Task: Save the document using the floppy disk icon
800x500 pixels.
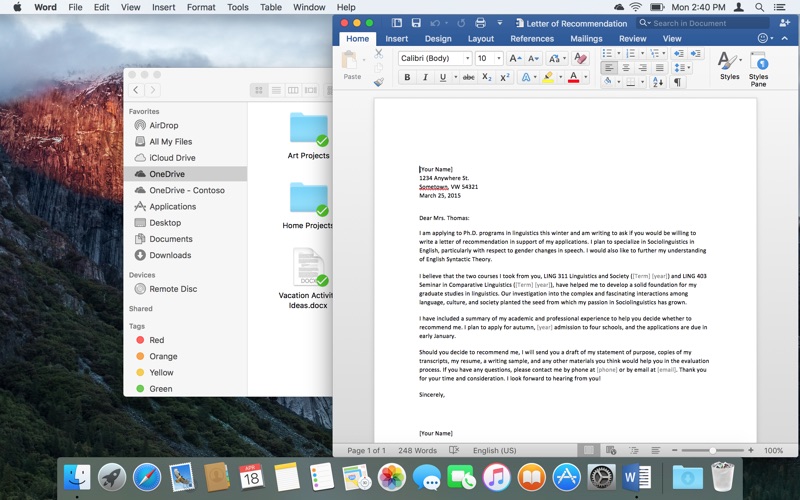Action: [416, 23]
